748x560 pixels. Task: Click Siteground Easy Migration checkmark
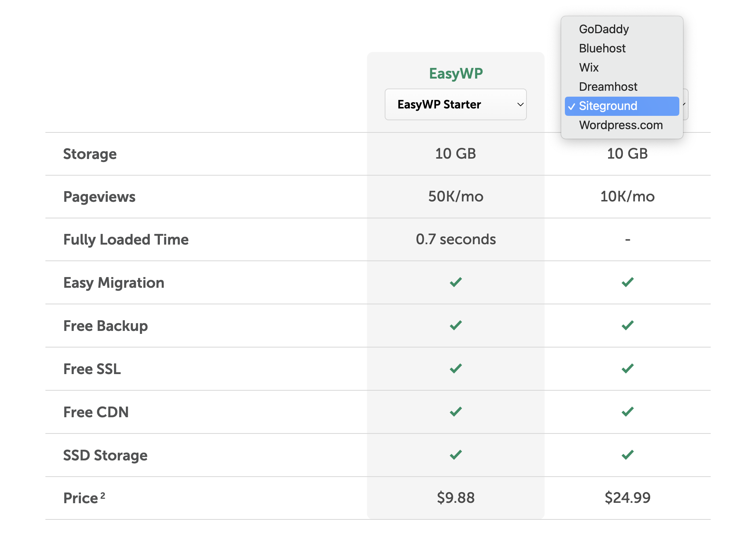627,282
